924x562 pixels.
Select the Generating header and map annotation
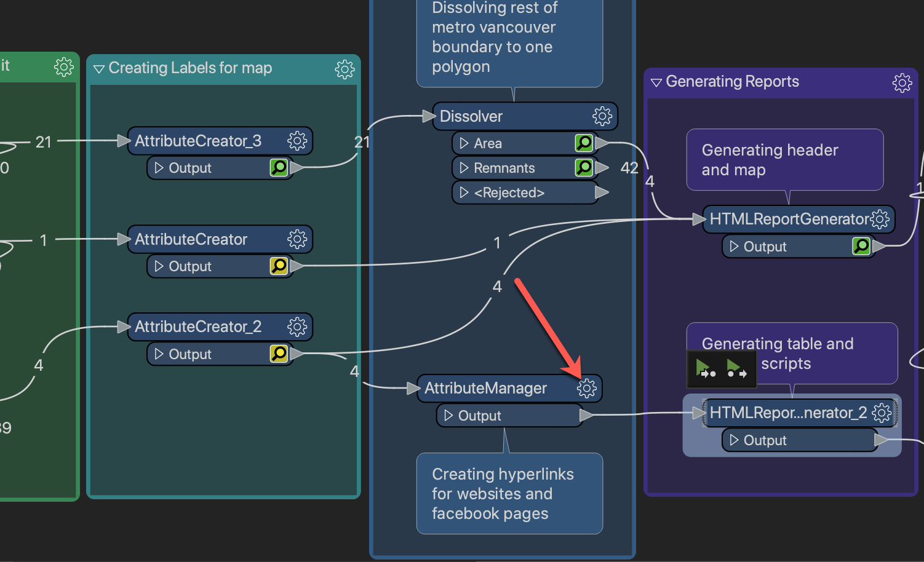click(x=784, y=160)
